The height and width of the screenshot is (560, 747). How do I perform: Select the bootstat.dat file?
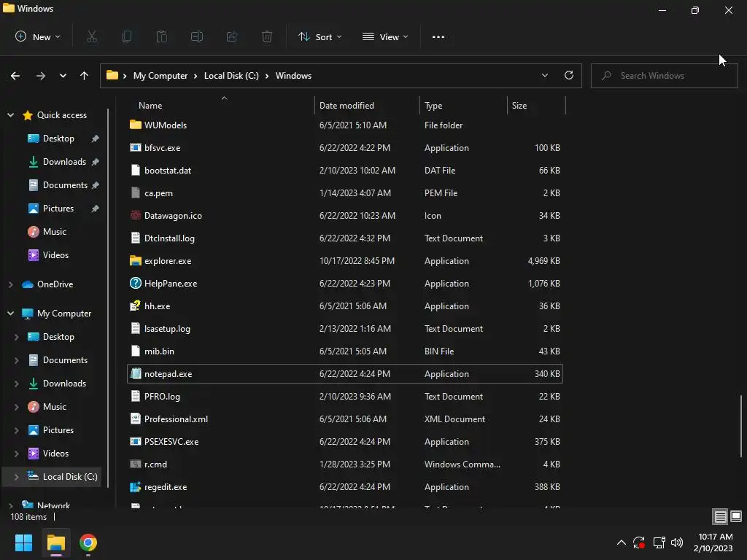pyautogui.click(x=345, y=171)
